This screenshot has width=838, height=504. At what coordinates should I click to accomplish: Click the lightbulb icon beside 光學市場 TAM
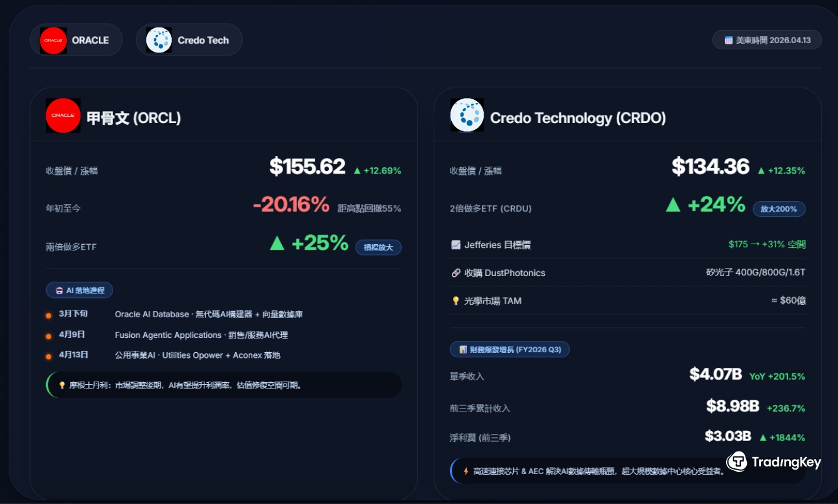pos(456,301)
